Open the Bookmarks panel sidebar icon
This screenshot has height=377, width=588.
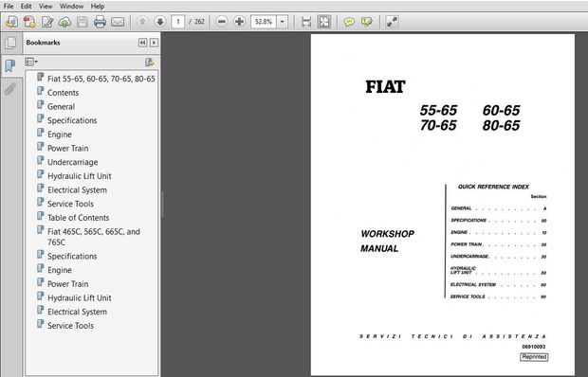point(10,66)
